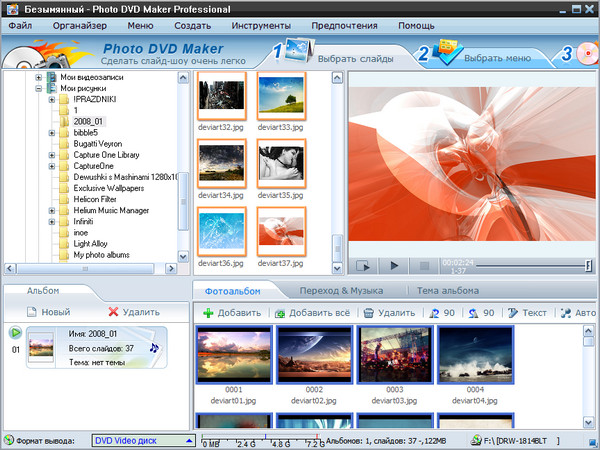The width and height of the screenshot is (600, 450).
Task: Click the green play icon beside album 01
Action: pos(15,332)
